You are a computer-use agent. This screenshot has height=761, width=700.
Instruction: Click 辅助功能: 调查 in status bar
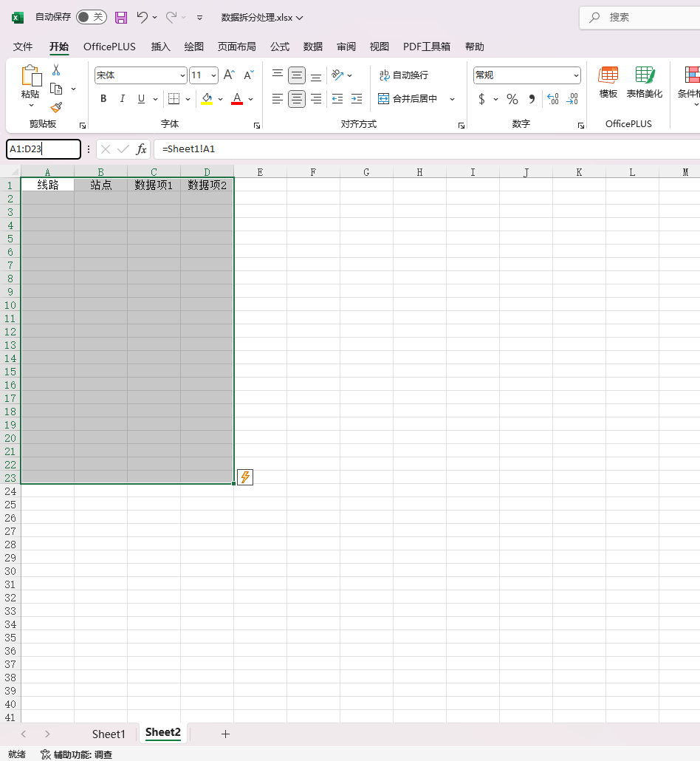(77, 754)
